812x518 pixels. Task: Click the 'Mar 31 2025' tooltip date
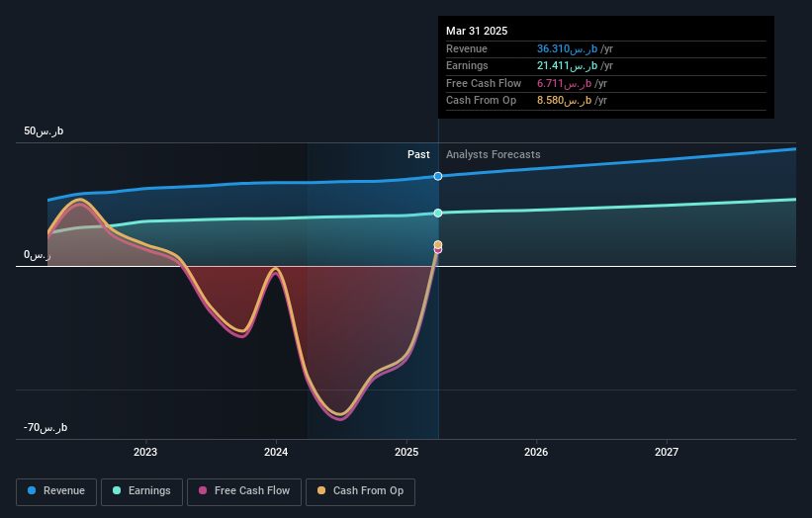[x=477, y=31]
